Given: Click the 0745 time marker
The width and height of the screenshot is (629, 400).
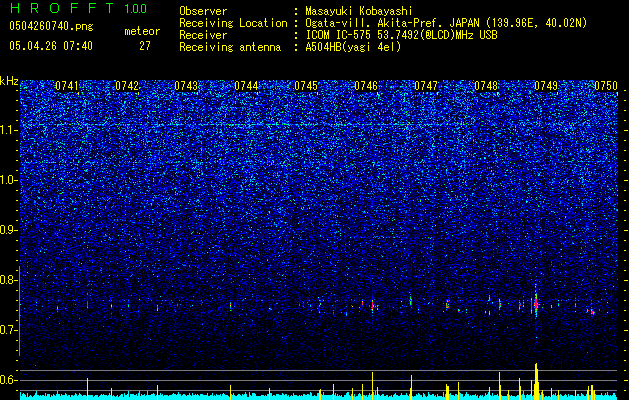Looking at the screenshot, I should [x=306, y=86].
